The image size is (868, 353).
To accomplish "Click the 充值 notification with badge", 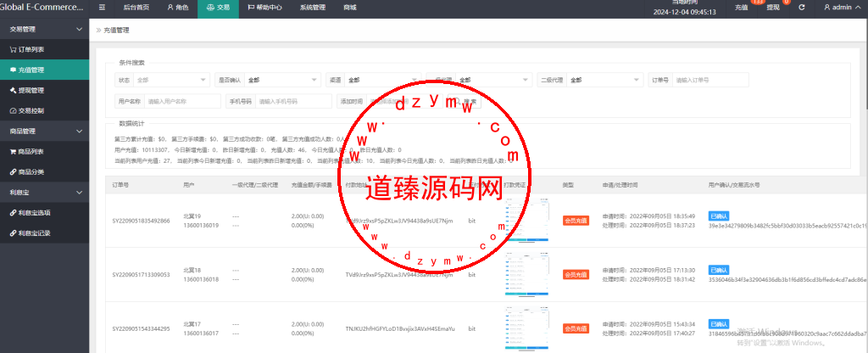I will click(x=742, y=8).
